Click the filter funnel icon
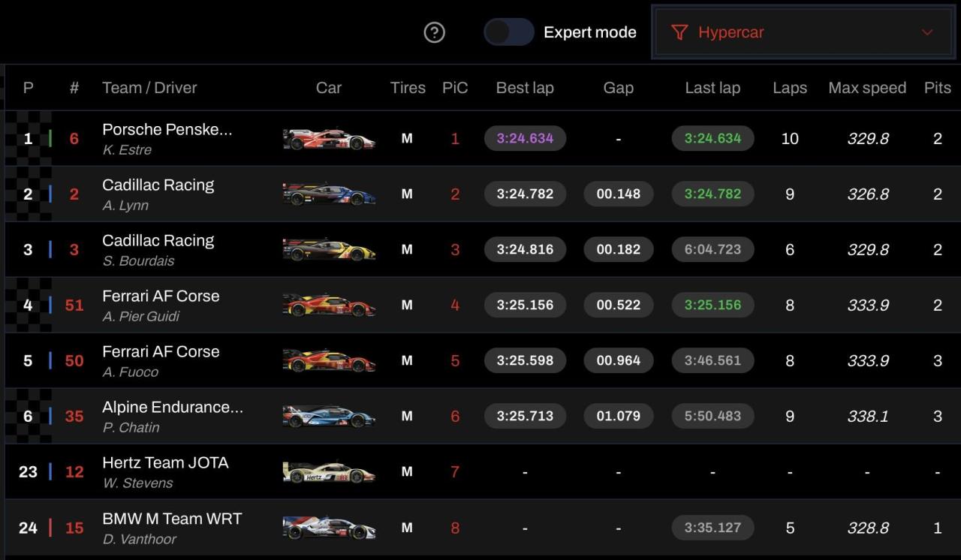This screenshot has width=961, height=560. (679, 32)
